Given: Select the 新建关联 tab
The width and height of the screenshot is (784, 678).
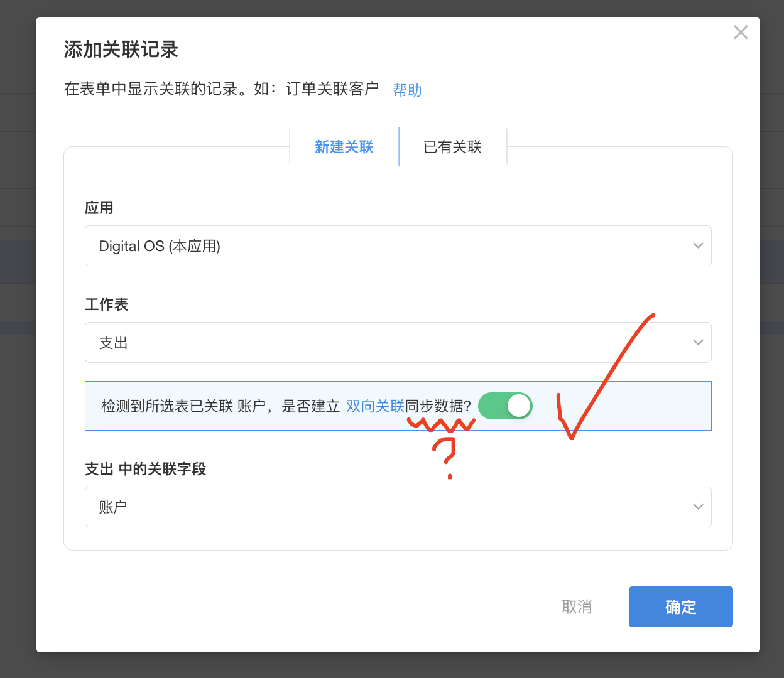Looking at the screenshot, I should point(344,146).
